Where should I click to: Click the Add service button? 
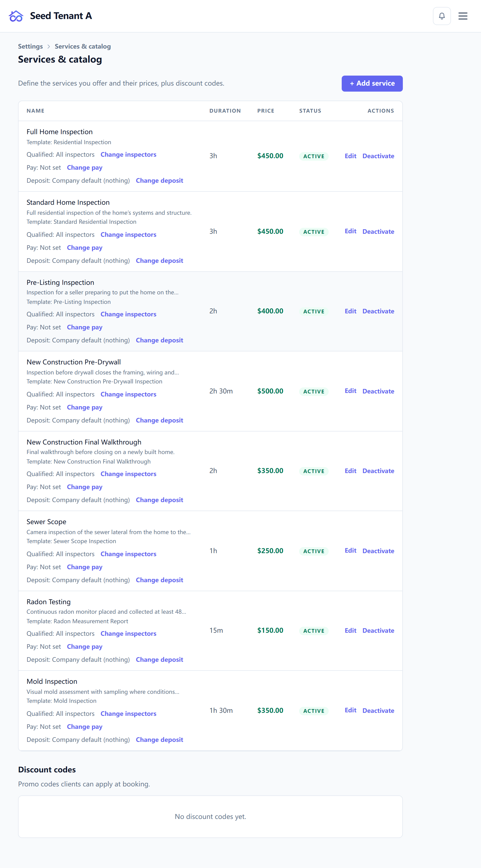pyautogui.click(x=372, y=83)
